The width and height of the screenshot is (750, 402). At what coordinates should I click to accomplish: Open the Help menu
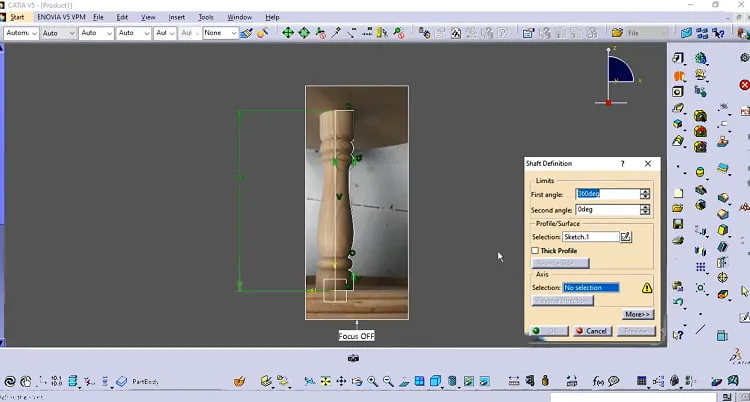click(272, 17)
